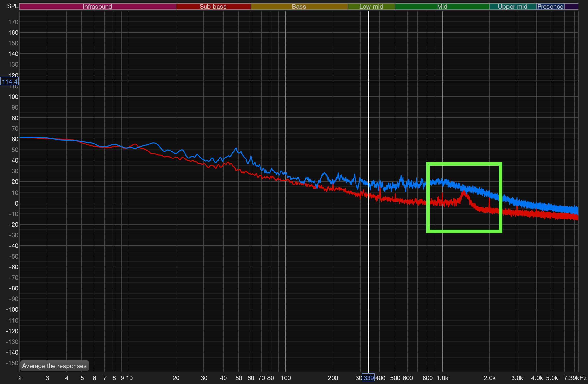Select the Sub bass band label
This screenshot has height=384, width=588.
[x=213, y=7]
